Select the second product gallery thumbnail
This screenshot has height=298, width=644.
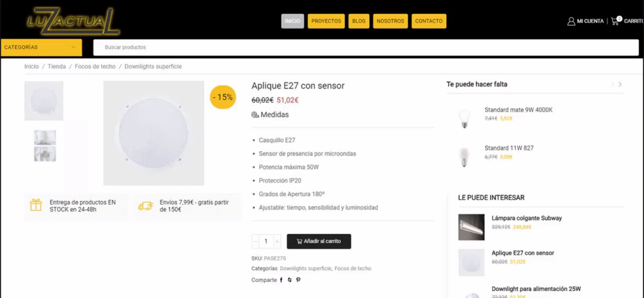[x=44, y=145]
